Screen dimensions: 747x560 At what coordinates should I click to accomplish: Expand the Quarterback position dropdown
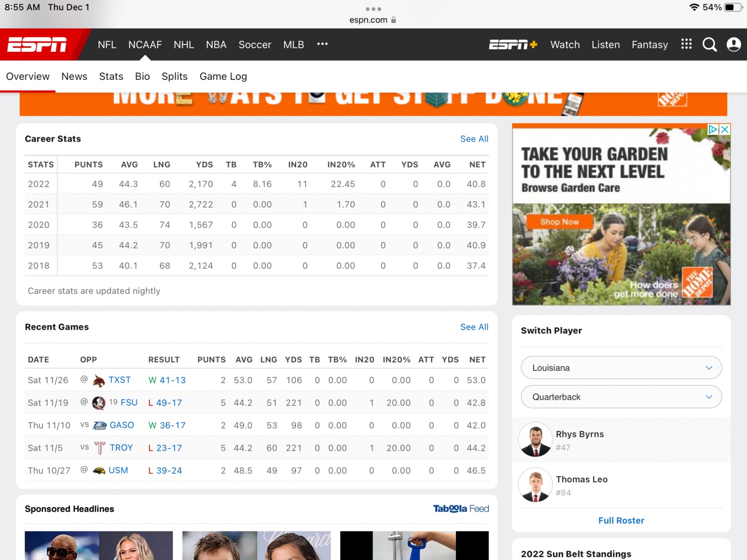coord(621,397)
